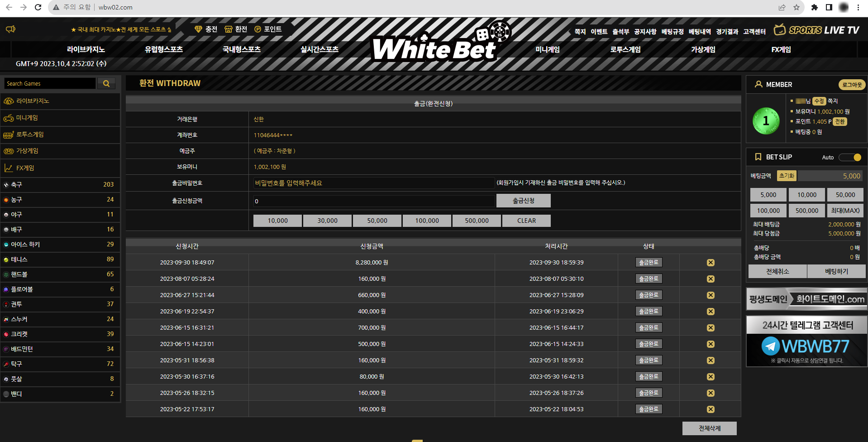Click 전체취소 cancel all button

coord(777,271)
